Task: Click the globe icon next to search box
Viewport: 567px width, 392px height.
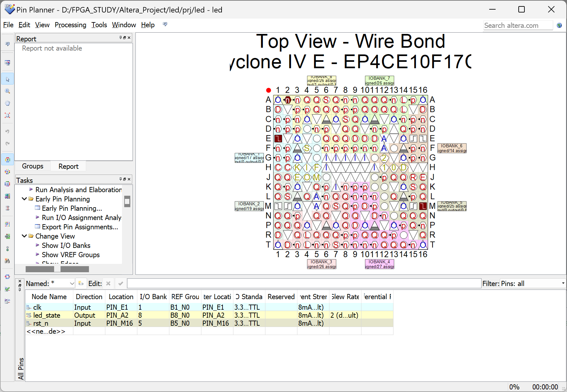Action: [x=559, y=25]
